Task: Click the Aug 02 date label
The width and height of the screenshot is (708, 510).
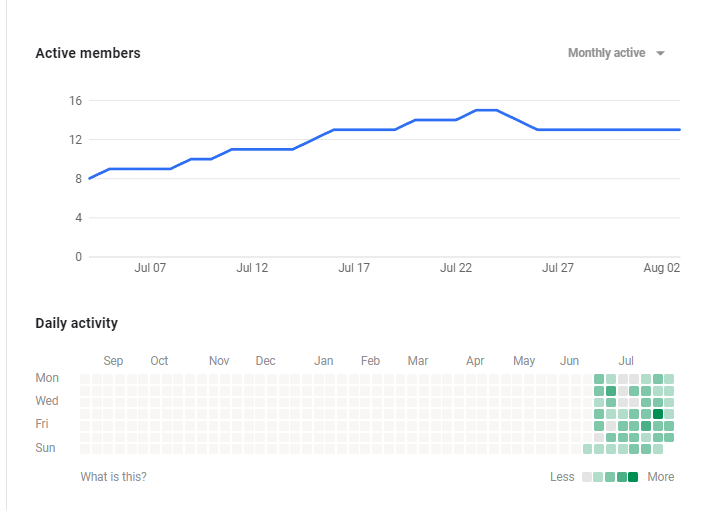Action: tap(662, 268)
